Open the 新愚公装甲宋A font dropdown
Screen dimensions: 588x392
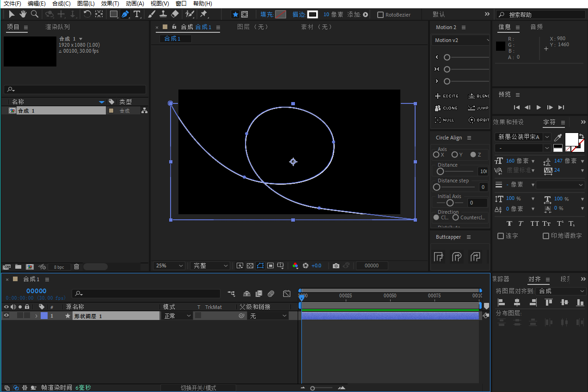tap(523, 137)
